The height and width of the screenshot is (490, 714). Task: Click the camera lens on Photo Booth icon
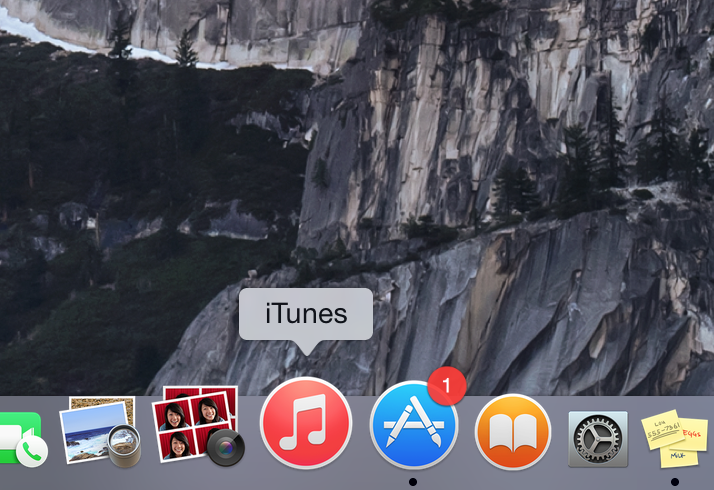pos(226,449)
